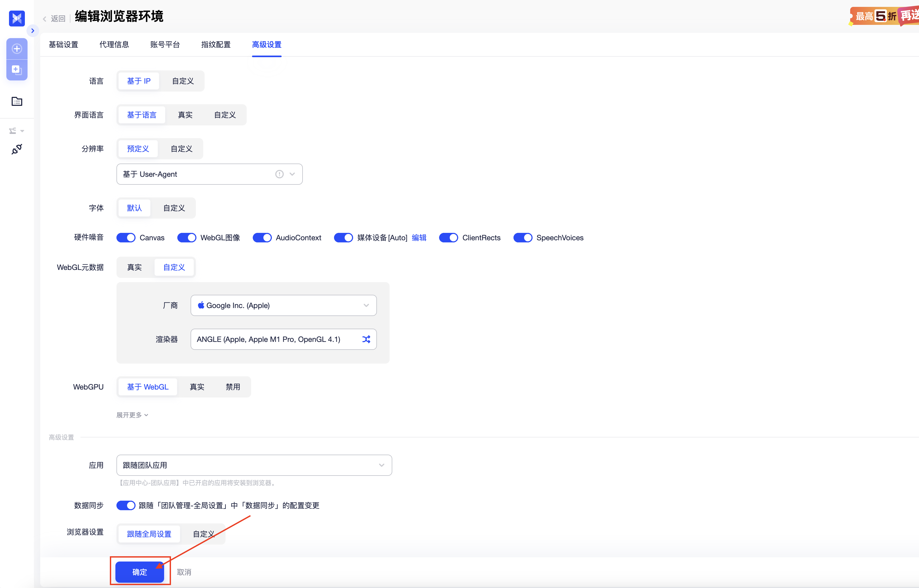
Task: Open the automation robot arm icon
Action: click(13, 130)
